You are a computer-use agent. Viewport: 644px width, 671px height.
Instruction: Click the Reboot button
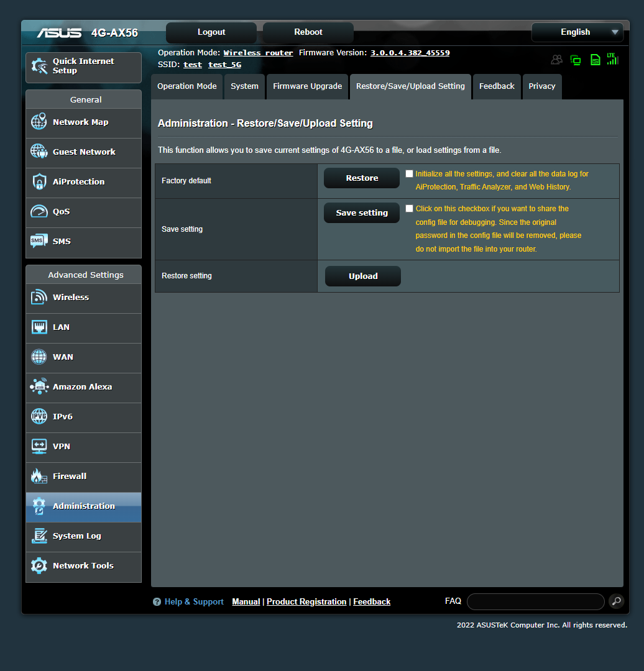(x=308, y=32)
